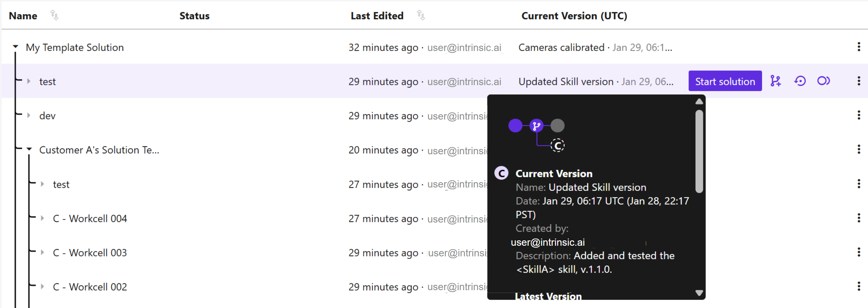Collapse Customer A's Solution tree
Screen dimensions: 868x308
click(x=29, y=149)
